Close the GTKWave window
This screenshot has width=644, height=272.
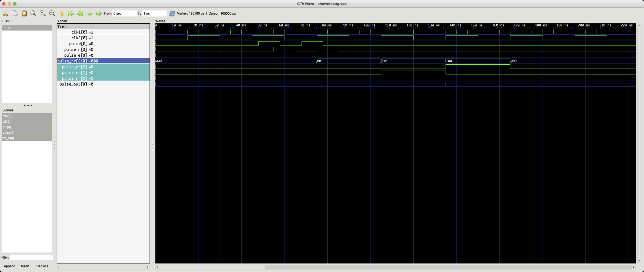[4, 4]
